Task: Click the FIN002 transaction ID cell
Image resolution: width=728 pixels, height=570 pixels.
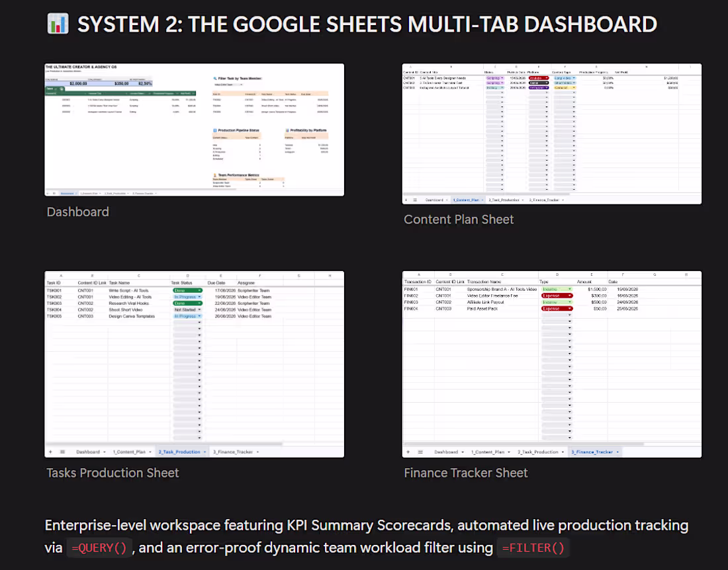Action: (412, 296)
